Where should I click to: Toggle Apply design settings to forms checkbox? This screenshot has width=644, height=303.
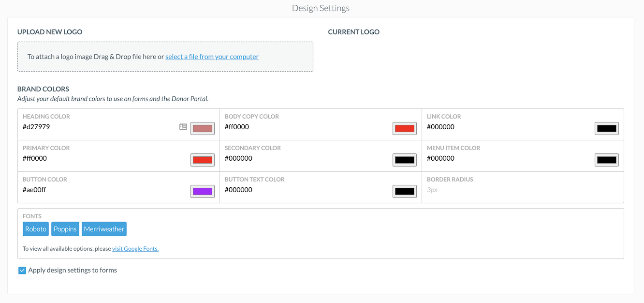tap(22, 271)
